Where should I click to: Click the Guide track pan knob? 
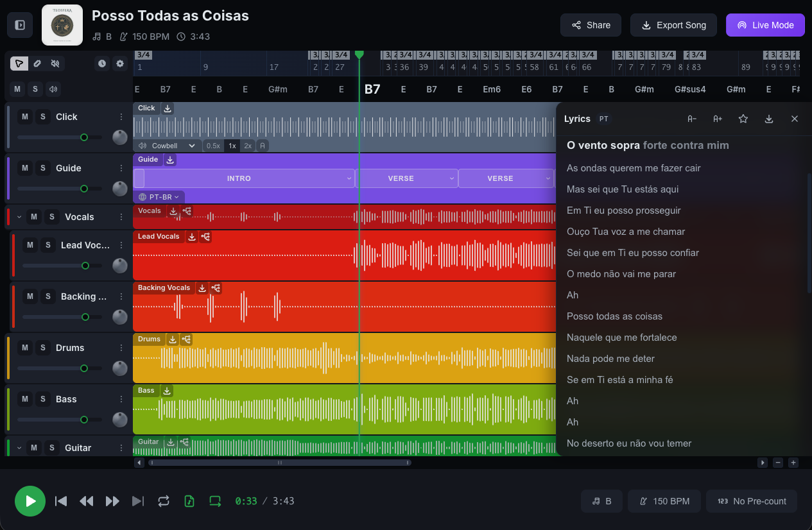click(x=120, y=189)
